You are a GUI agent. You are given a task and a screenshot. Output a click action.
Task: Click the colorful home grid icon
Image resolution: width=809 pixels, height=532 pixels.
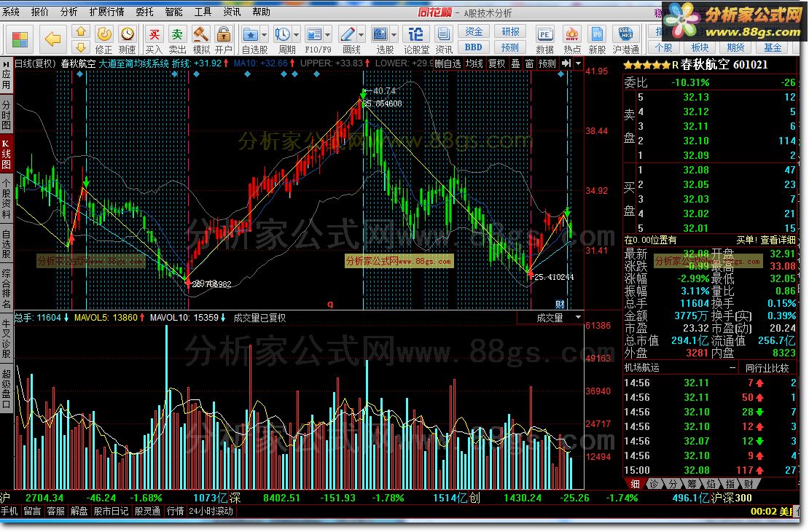click(20, 40)
